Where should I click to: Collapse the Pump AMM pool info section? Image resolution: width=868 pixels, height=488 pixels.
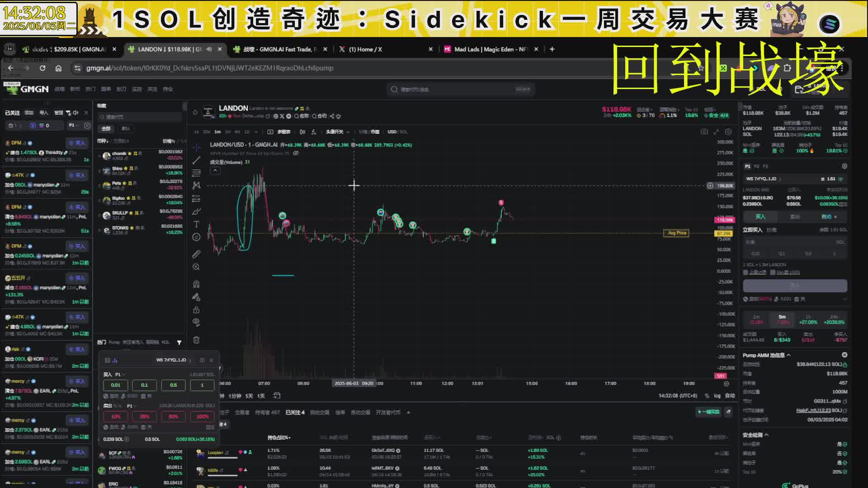click(x=788, y=355)
